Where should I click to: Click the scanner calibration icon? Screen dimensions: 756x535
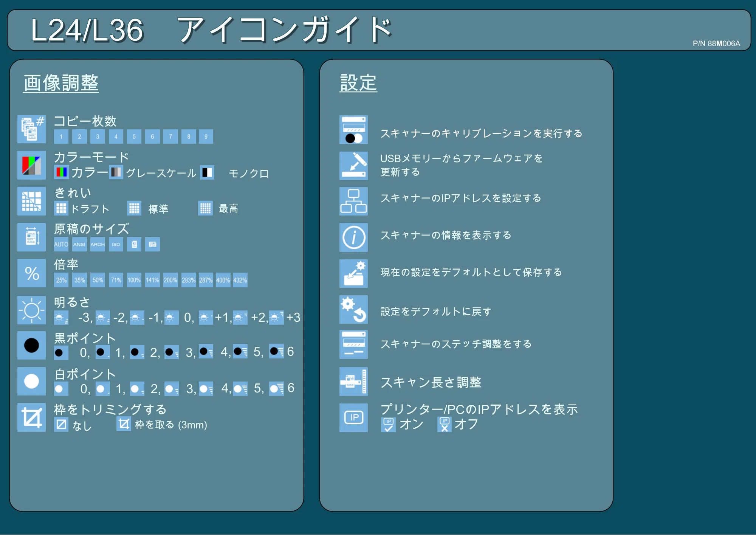(353, 130)
